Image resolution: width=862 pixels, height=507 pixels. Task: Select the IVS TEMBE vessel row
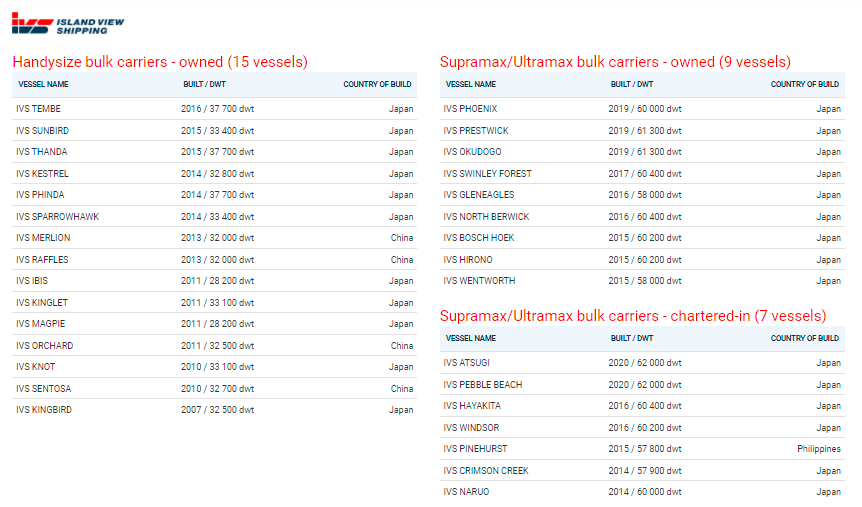click(214, 109)
